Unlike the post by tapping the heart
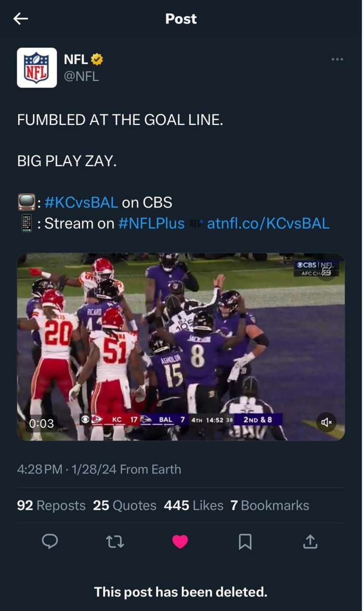This screenshot has width=364, height=611. coord(179,542)
